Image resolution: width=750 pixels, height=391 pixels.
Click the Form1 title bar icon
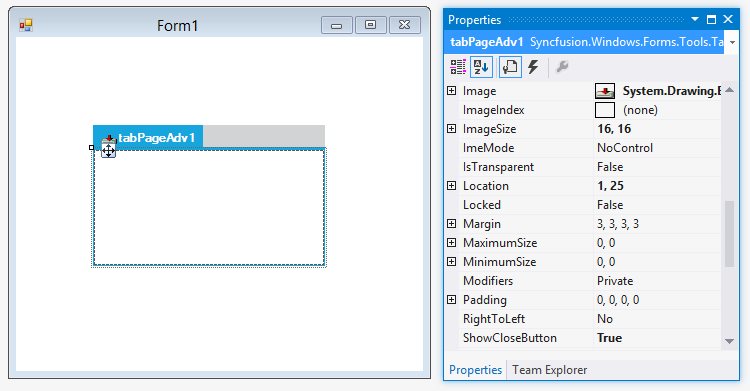coord(26,25)
